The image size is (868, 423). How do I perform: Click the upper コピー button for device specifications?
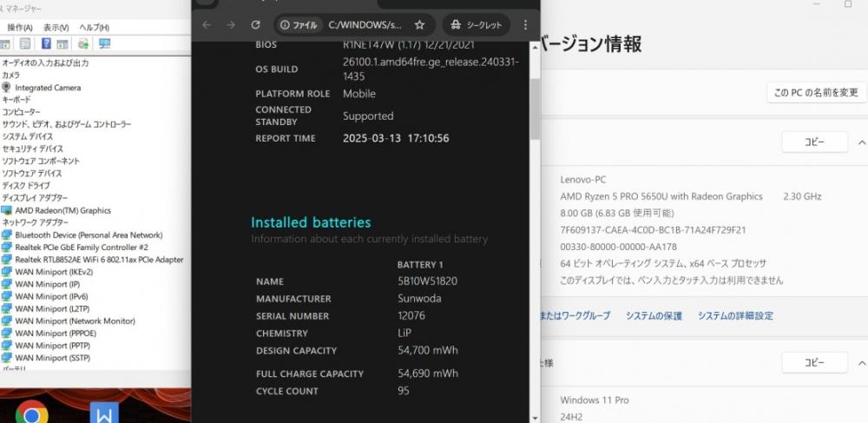pos(814,142)
